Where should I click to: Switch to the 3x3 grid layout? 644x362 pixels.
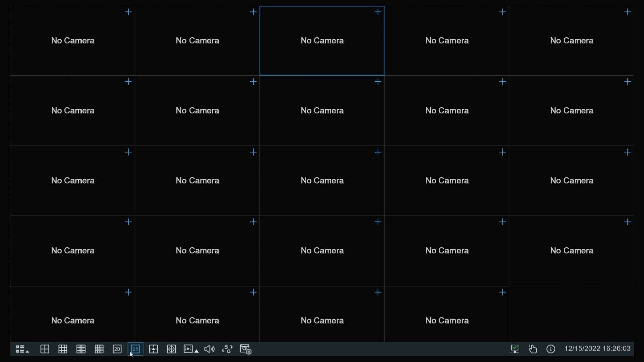[x=63, y=349]
